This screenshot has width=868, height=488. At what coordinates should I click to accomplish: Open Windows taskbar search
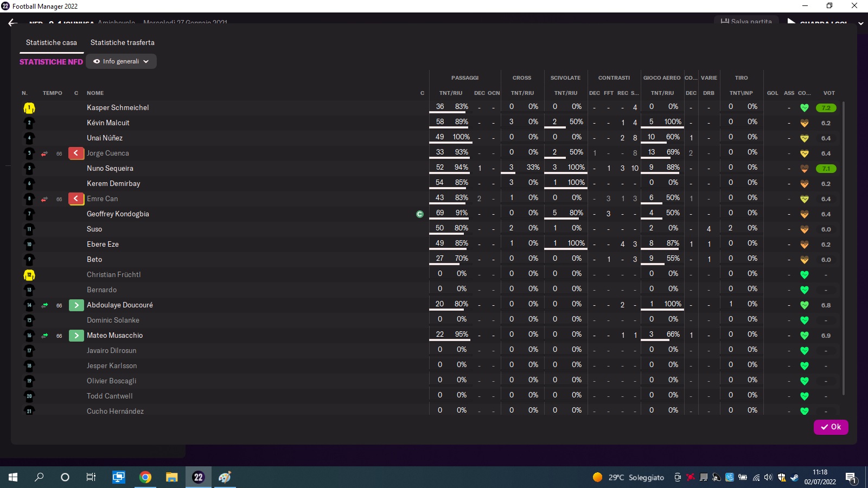click(39, 477)
